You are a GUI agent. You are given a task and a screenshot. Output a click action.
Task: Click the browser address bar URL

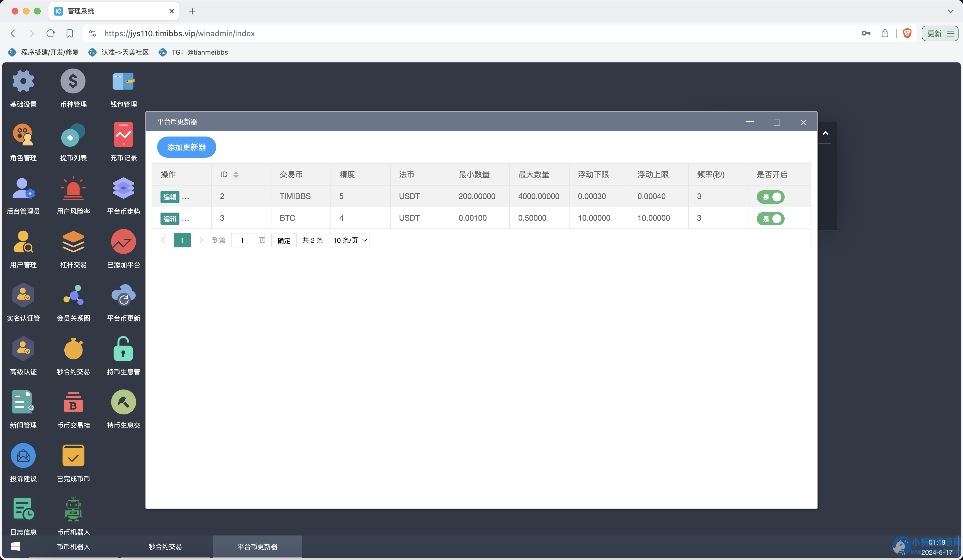(x=179, y=34)
